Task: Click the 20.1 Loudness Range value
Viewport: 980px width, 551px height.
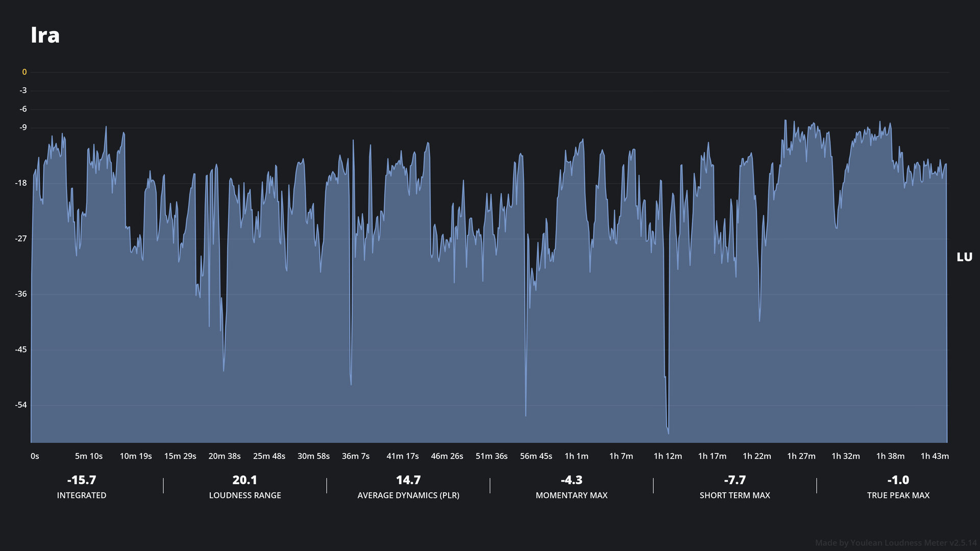Action: tap(245, 480)
